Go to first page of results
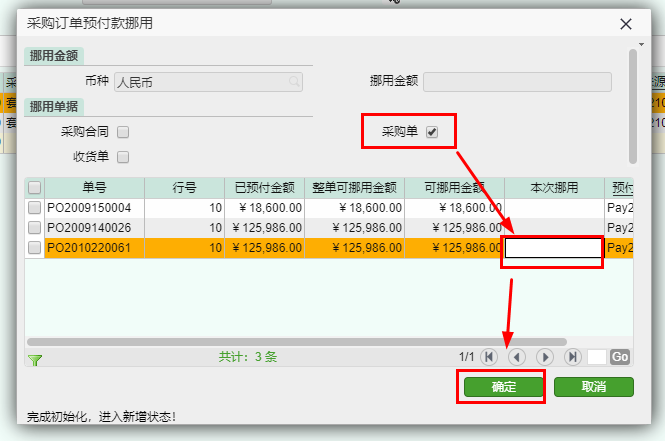 489,356
